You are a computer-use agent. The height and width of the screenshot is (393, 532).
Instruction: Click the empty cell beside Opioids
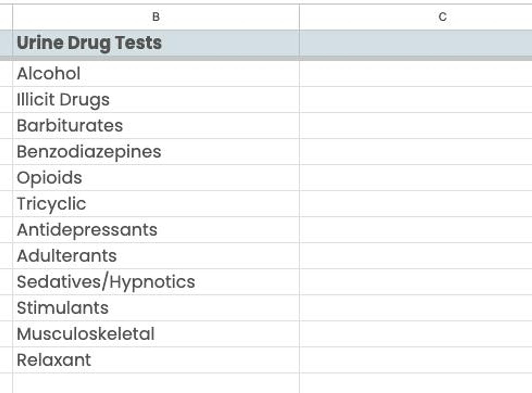click(417, 178)
